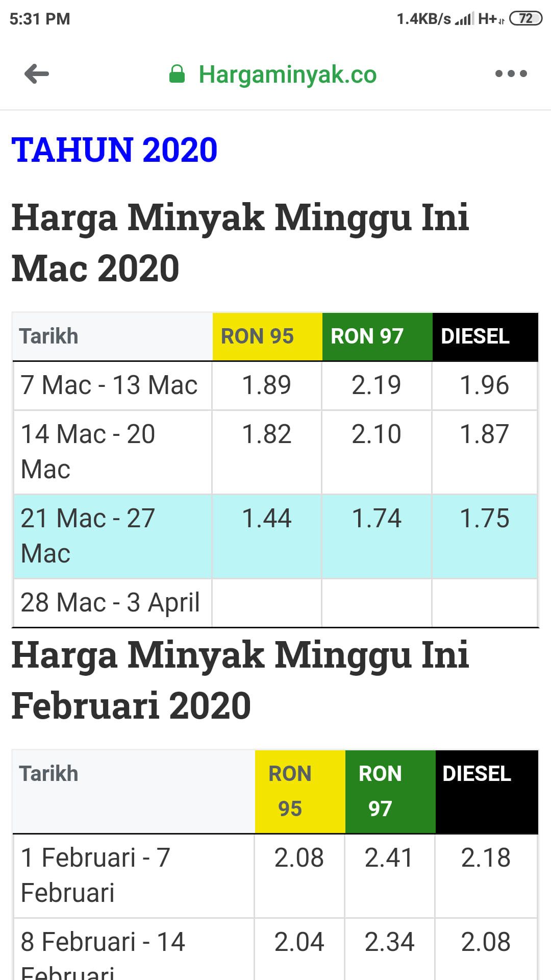The width and height of the screenshot is (551, 980).
Task: Select the green RON 97 header in Mac table
Action: click(x=378, y=336)
